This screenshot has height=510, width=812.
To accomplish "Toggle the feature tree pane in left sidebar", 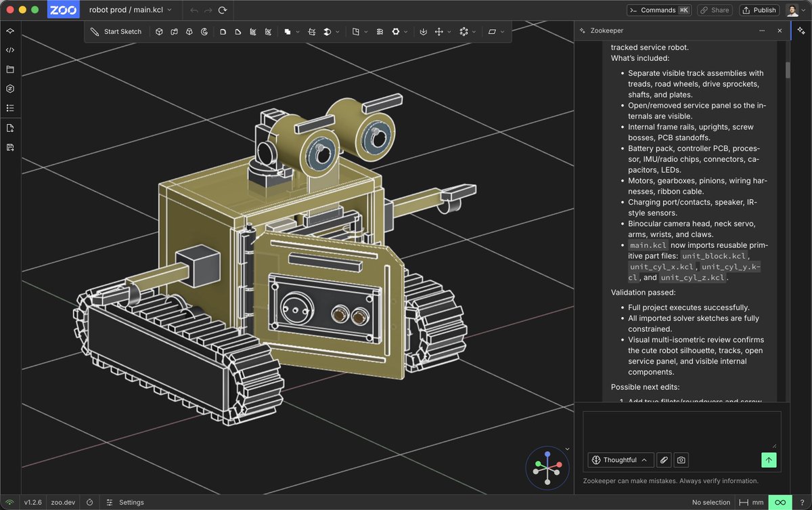I will click(x=10, y=31).
